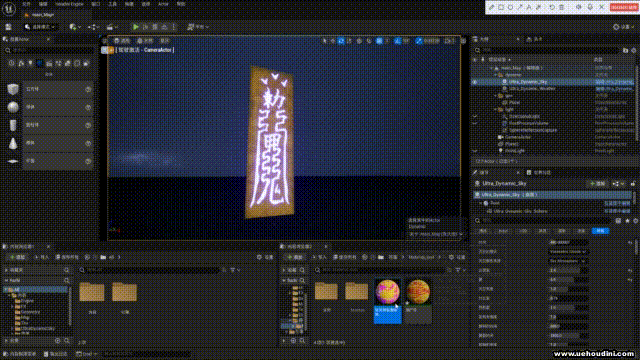Viewport: 640px width, 360px height.
Task: Show favorite properties with the Details star icon
Action: [x=627, y=220]
